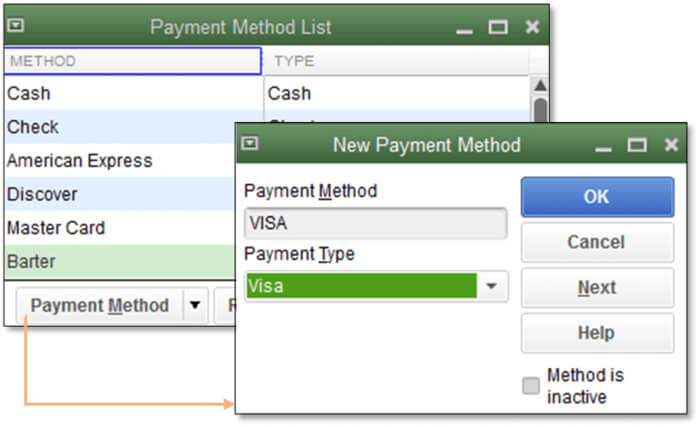The height and width of the screenshot is (427, 700).
Task: Select the Master Card row
Action: 121,228
